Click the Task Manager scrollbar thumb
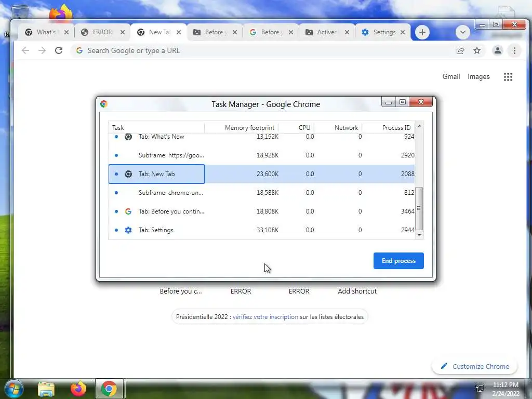Image resolution: width=532 pixels, height=399 pixels. [x=419, y=208]
